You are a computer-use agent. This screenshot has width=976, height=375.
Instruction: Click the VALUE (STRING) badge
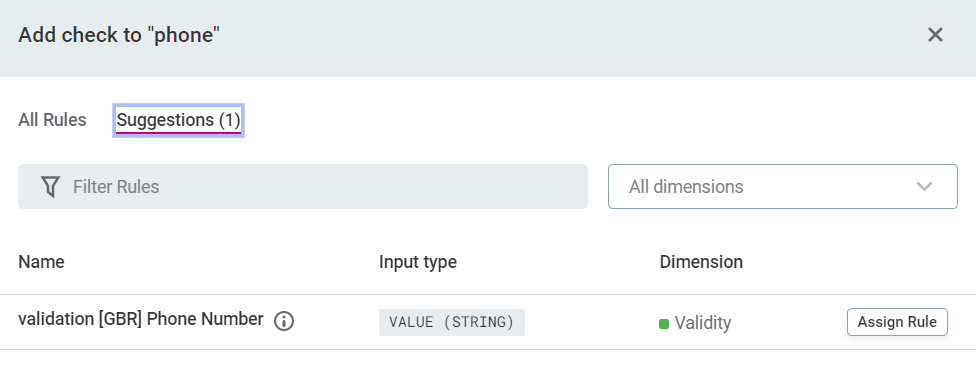coord(452,322)
